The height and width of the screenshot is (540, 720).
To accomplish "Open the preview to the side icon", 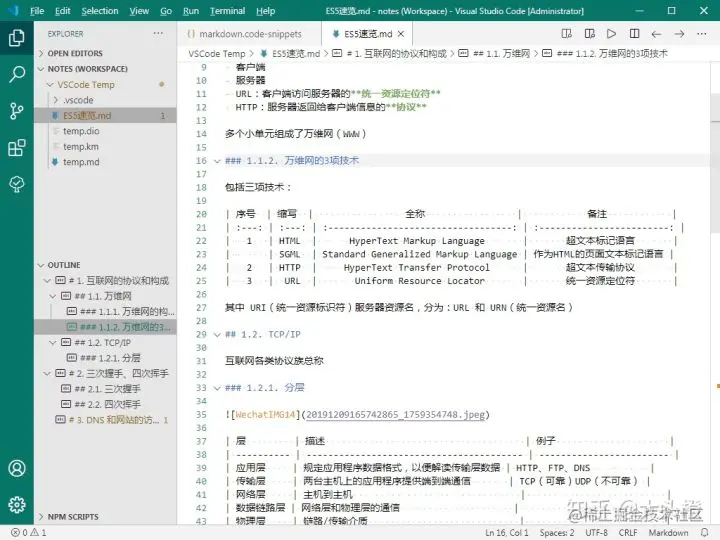I will coord(567,34).
